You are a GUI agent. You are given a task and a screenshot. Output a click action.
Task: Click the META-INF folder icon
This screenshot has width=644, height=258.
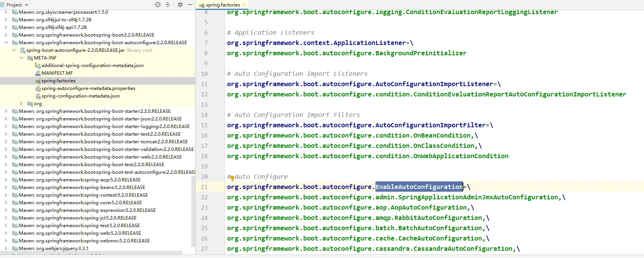click(30, 58)
